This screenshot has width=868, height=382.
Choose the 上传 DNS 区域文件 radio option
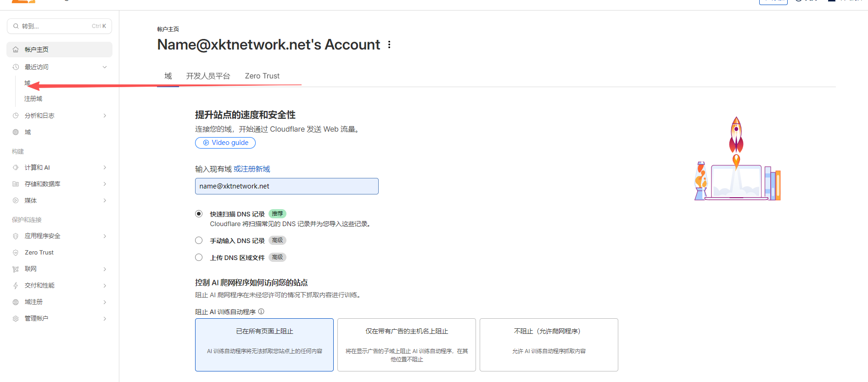[x=199, y=257]
